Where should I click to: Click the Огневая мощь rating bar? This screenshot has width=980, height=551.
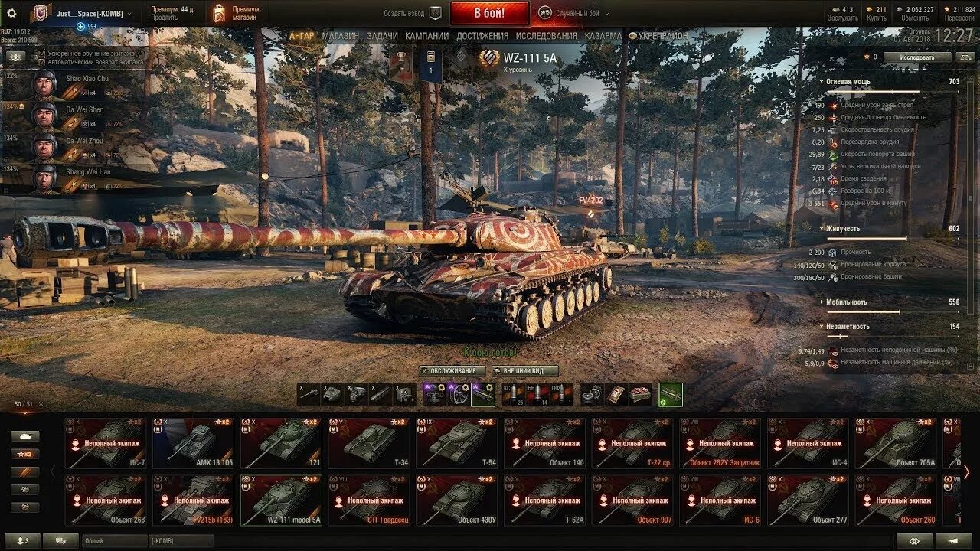pos(892,92)
